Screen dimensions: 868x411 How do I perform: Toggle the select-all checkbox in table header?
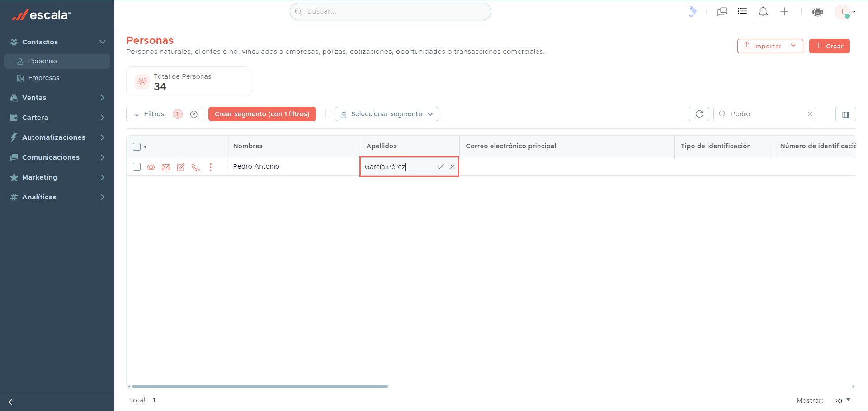pyautogui.click(x=137, y=146)
